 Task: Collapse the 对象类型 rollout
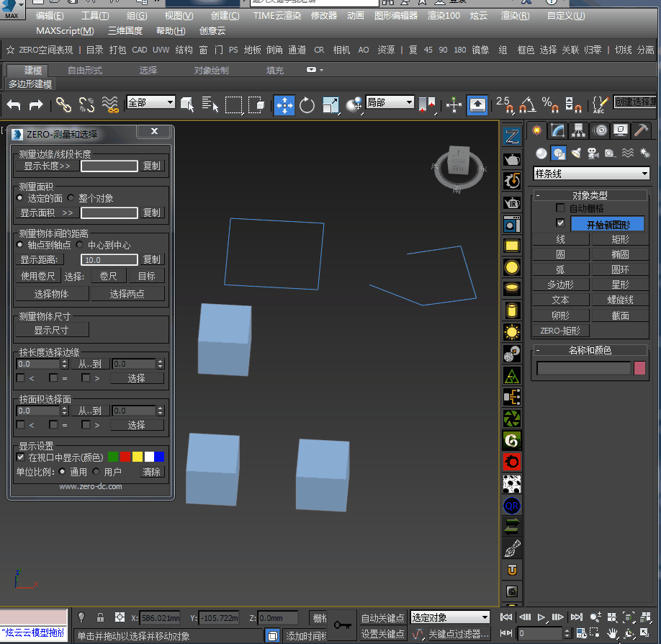[589, 195]
